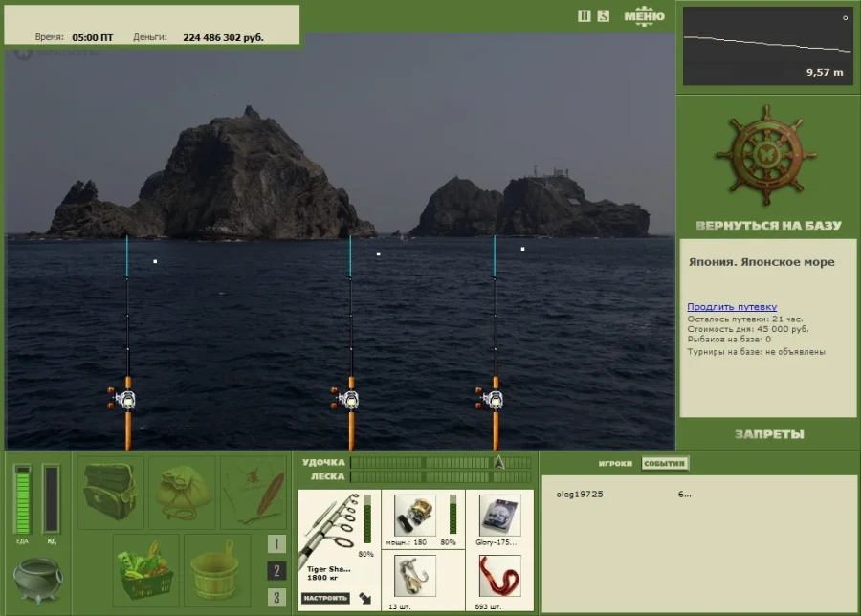Viewport: 861px width, 616px height.
Task: Switch to the СОБЫТИЯ tab
Action: [664, 464]
